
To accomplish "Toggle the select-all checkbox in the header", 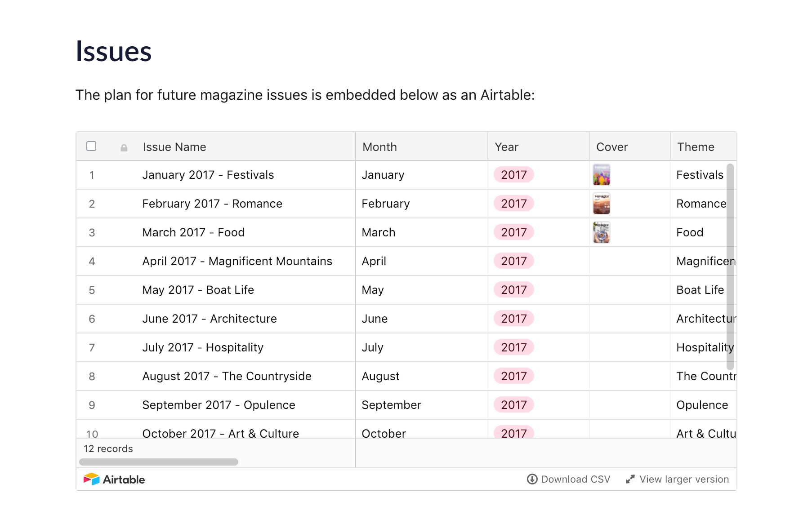I will pos(92,146).
